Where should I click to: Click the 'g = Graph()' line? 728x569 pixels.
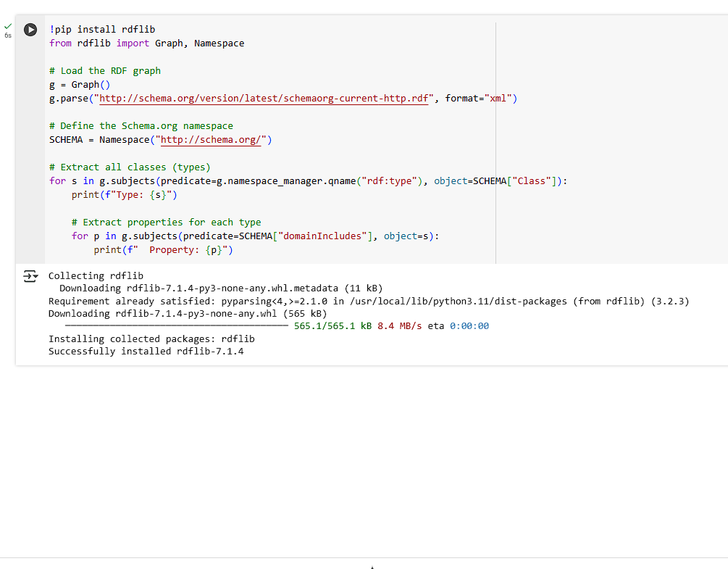click(80, 85)
